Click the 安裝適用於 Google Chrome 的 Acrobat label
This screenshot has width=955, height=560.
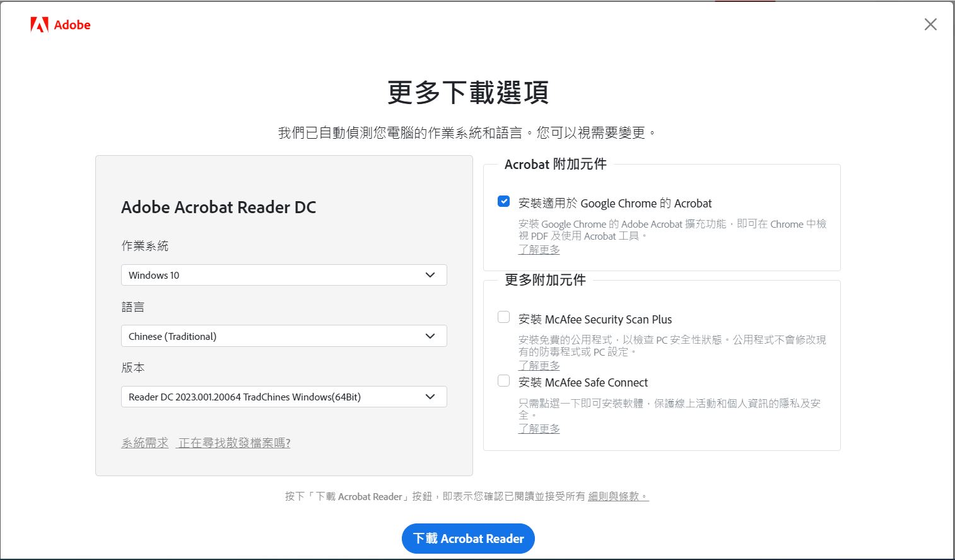(615, 203)
